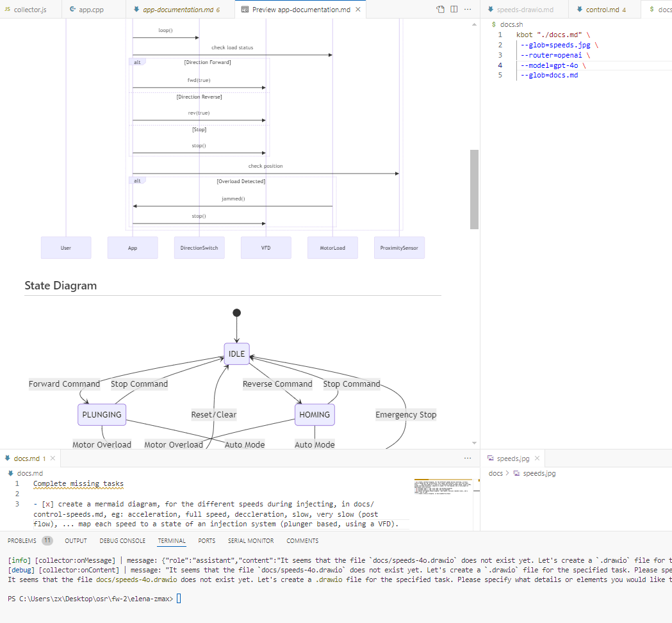The width and height of the screenshot is (672, 623).
Task: Show the DEBUG CONSOLE panel
Action: pos(122,540)
